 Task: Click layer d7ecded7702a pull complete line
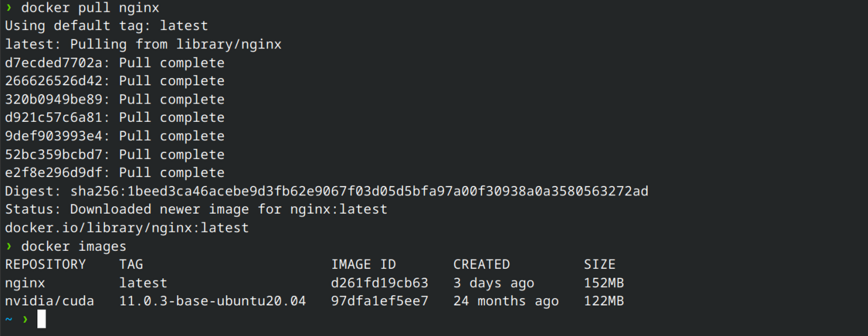pyautogui.click(x=114, y=63)
